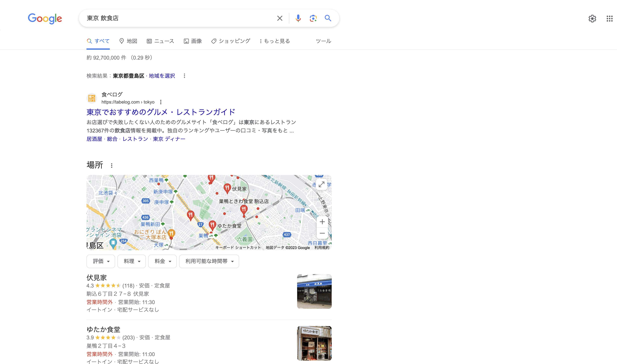617x364 pixels.
Task: Open Google Lens image search icon
Action: tap(313, 18)
